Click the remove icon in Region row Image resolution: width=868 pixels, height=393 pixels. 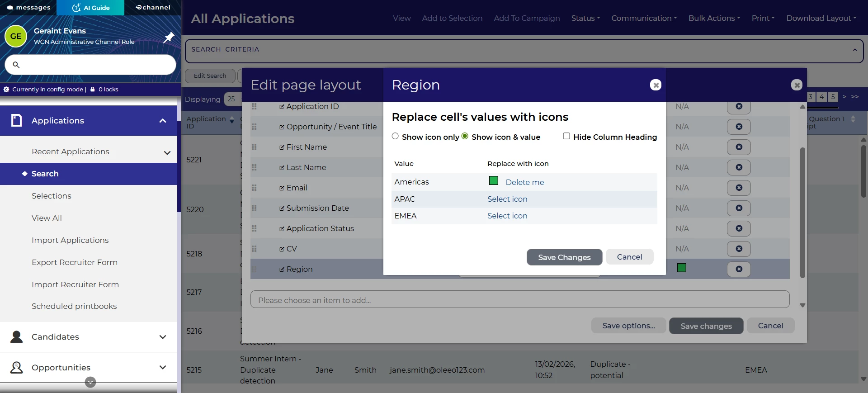(x=739, y=269)
